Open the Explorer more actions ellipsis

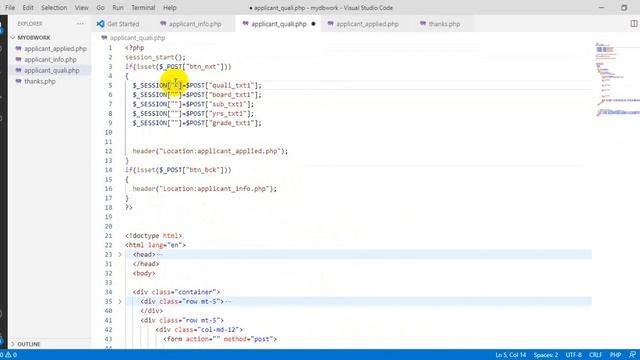point(80,24)
